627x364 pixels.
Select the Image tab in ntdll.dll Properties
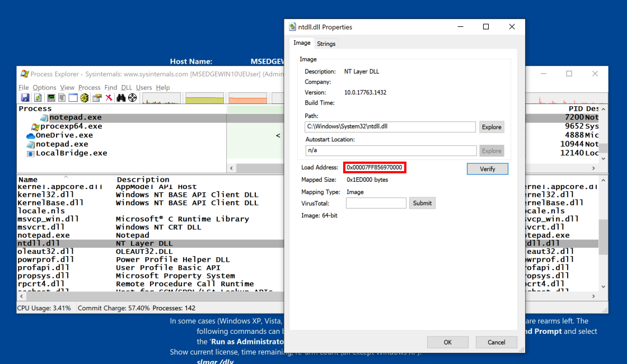302,42
